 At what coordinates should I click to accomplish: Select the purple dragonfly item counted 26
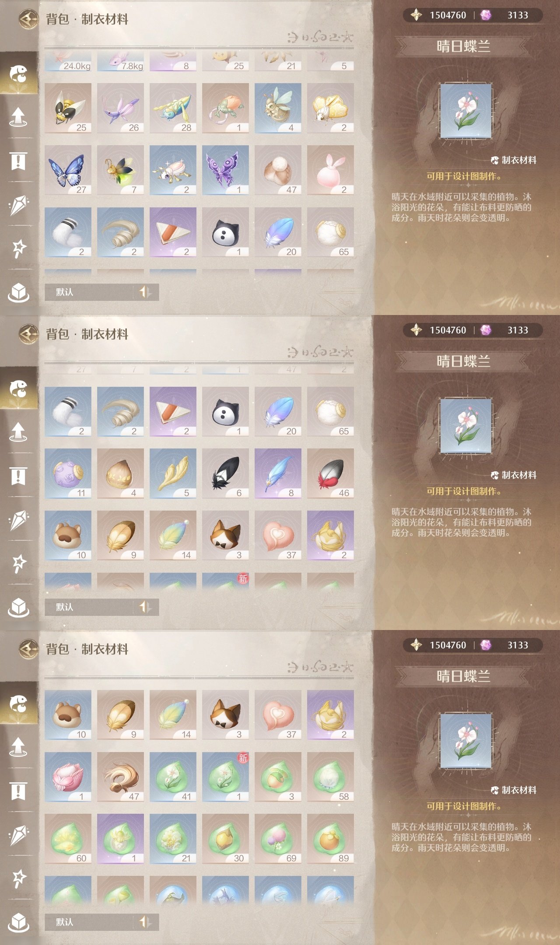click(x=120, y=108)
